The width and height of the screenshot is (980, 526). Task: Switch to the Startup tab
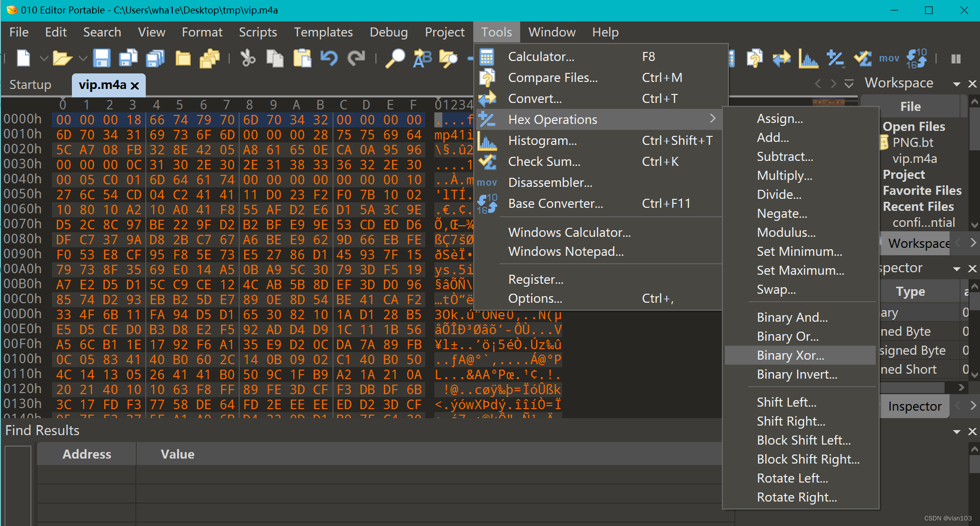pyautogui.click(x=30, y=84)
